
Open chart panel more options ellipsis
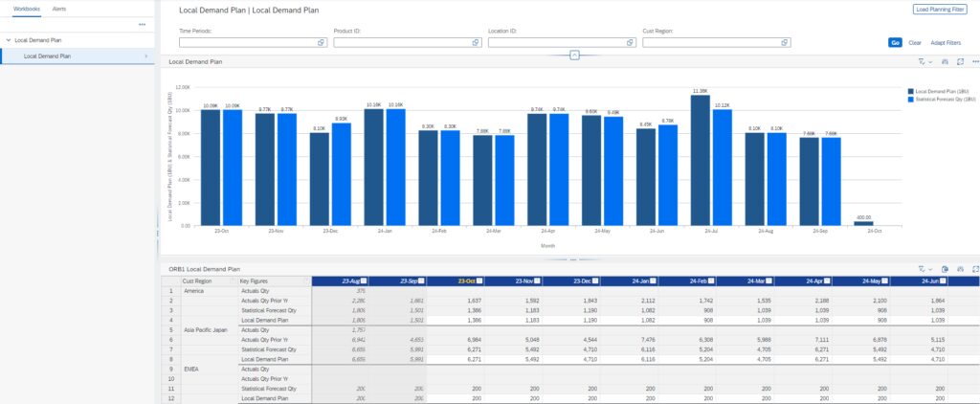pyautogui.click(x=973, y=61)
